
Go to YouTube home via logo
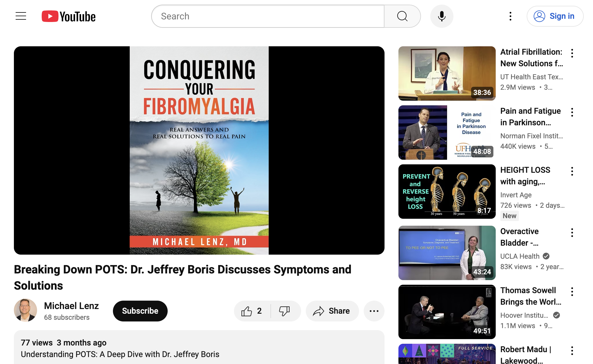69,16
